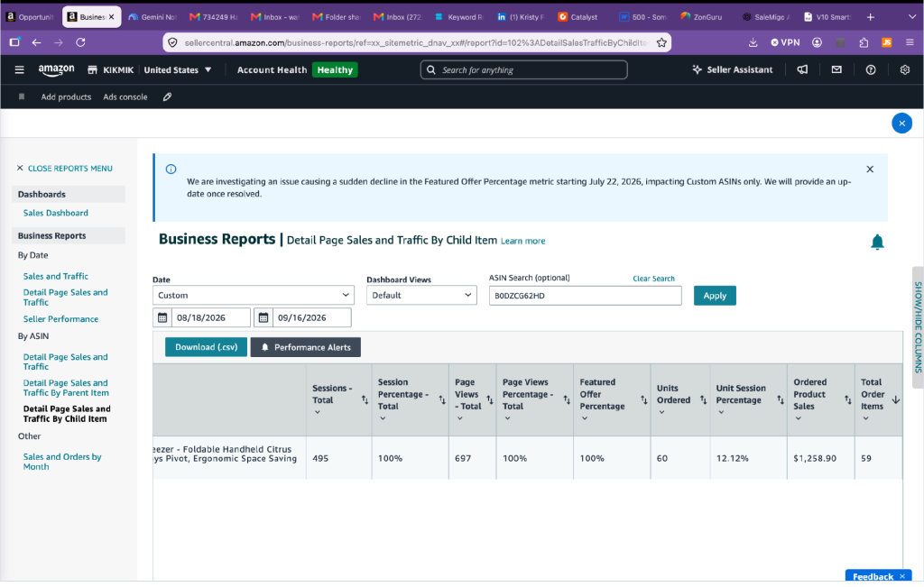Image resolution: width=924 pixels, height=587 pixels.
Task: Sort by Page Views Percentage - Total
Action: [567, 399]
